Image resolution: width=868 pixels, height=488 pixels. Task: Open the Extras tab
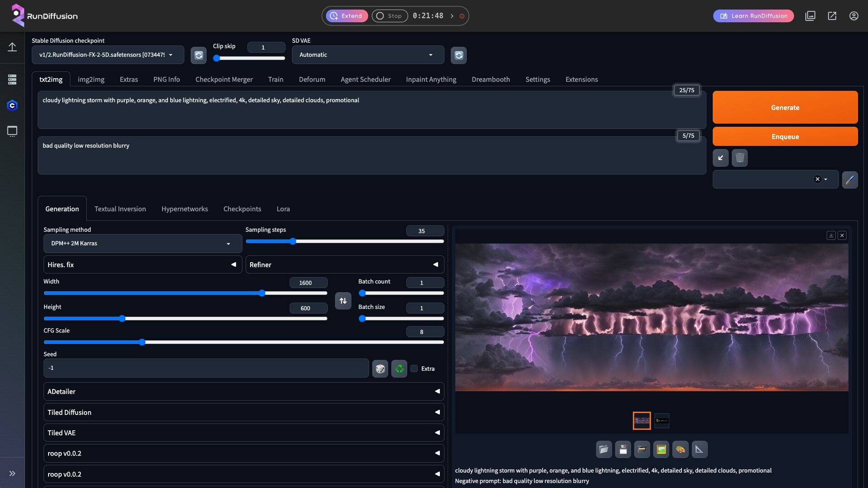[129, 80]
